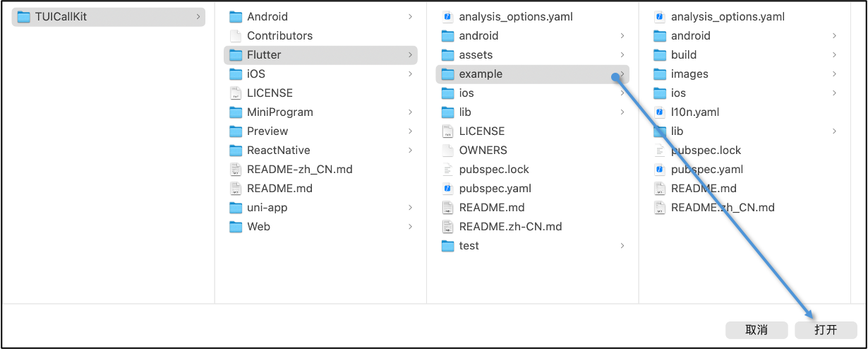Click the assets folder icon

click(447, 55)
